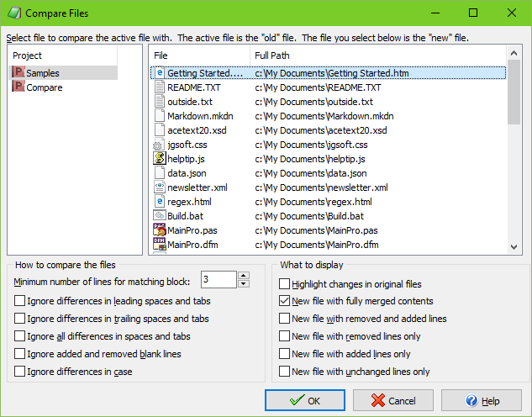
Task: Click the Project column header
Action: [x=63, y=55]
